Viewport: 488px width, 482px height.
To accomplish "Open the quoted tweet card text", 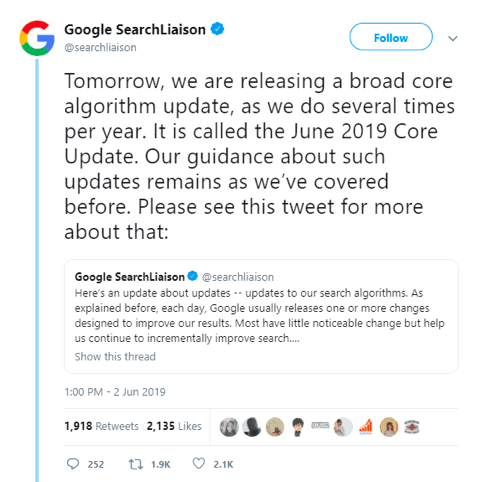I will click(259, 316).
